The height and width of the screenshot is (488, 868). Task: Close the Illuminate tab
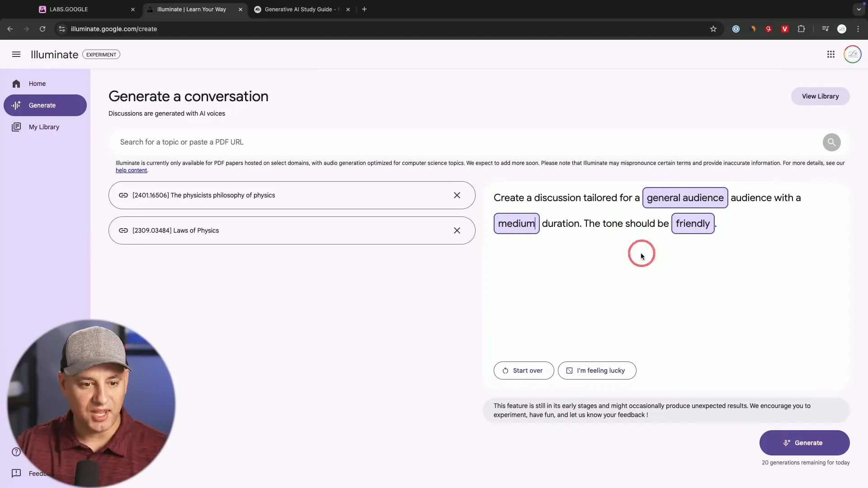pyautogui.click(x=241, y=9)
